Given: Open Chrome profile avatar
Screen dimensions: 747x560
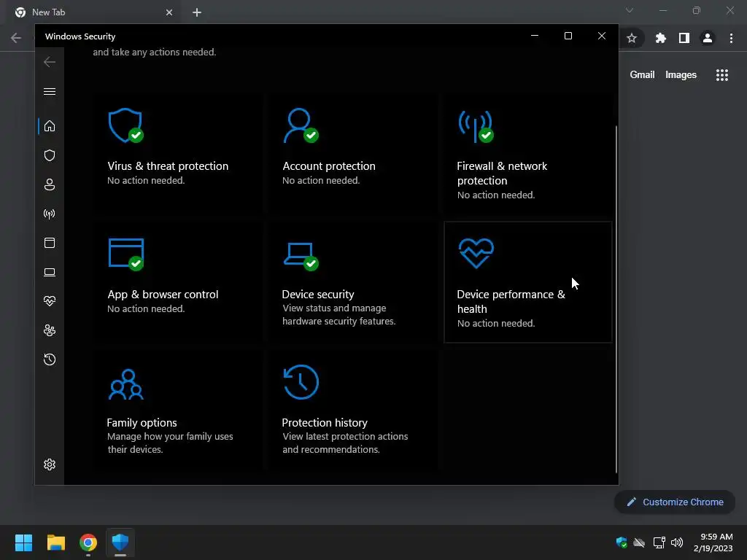Looking at the screenshot, I should 708,38.
